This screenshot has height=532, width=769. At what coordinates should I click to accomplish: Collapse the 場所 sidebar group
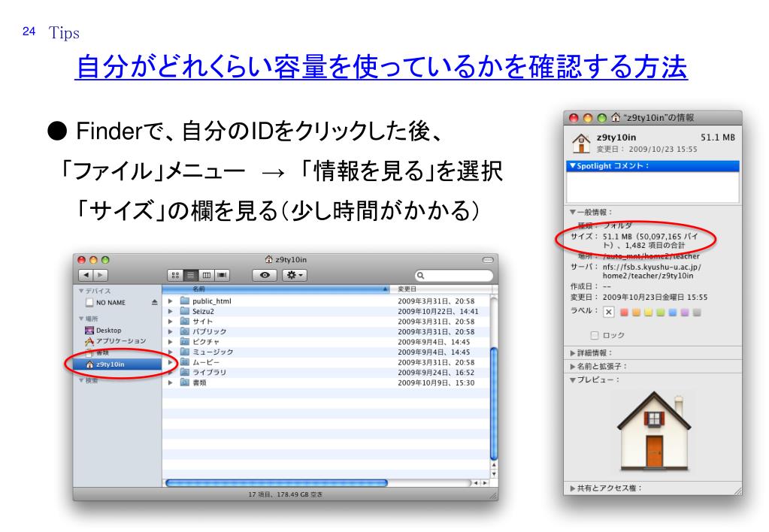(x=81, y=319)
